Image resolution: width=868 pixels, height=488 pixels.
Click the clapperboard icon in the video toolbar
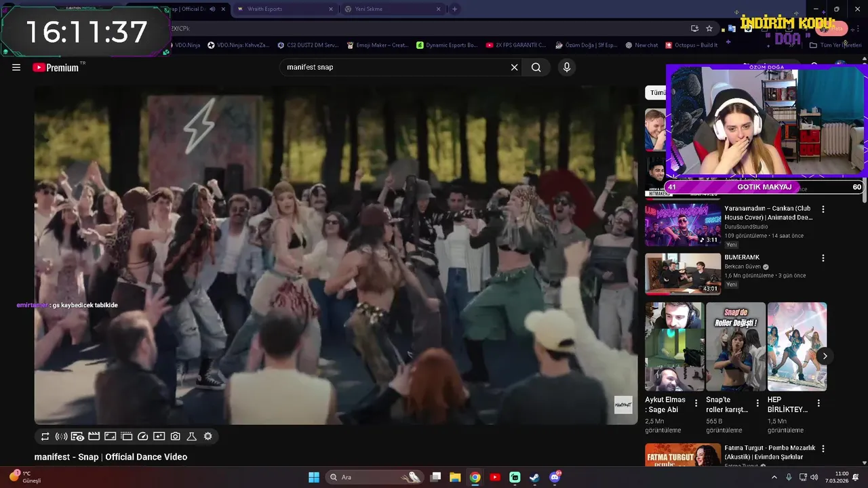[94, 436]
